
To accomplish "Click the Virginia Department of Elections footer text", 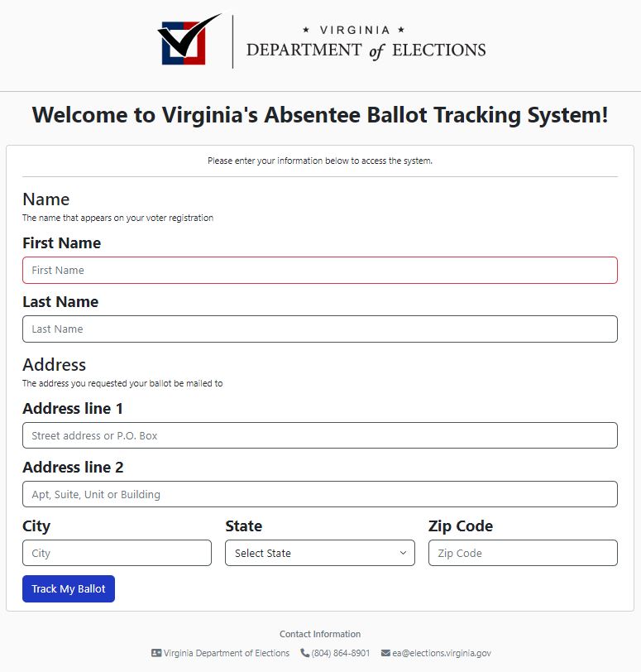I will pyautogui.click(x=227, y=653).
